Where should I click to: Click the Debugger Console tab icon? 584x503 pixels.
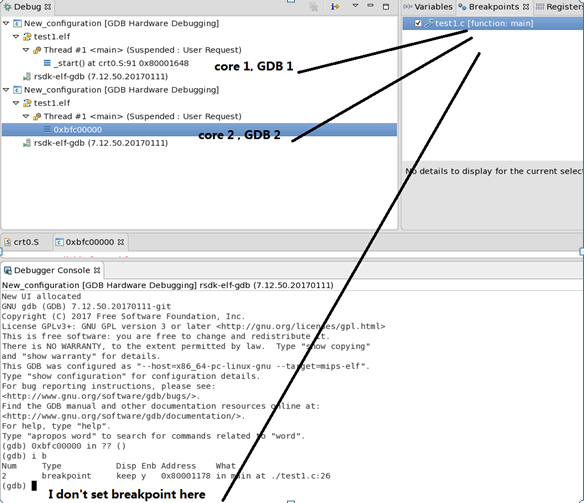(7, 271)
